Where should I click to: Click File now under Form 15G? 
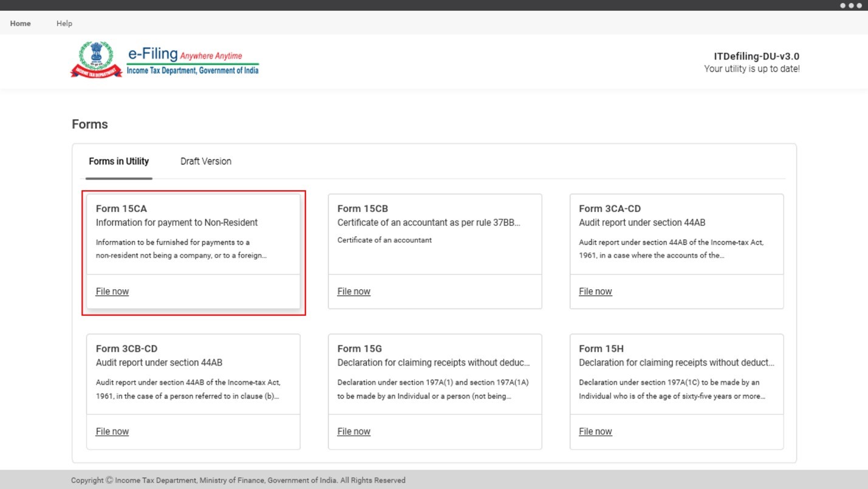point(354,432)
